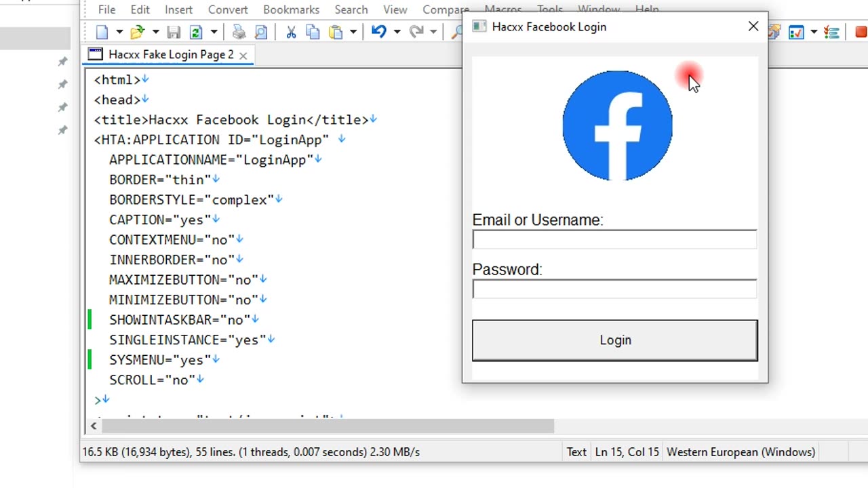Click the SYSMENU="yes" line
This screenshot has height=488, width=868.
click(x=164, y=360)
